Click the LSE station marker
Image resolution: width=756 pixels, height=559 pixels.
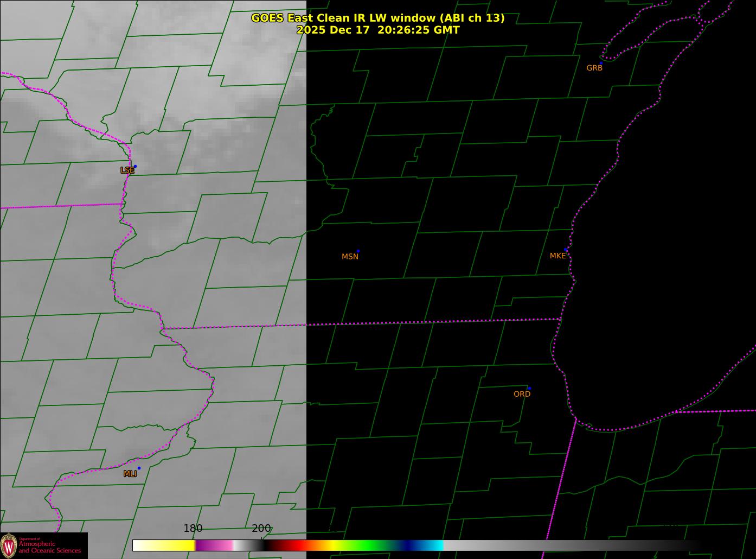135,167
